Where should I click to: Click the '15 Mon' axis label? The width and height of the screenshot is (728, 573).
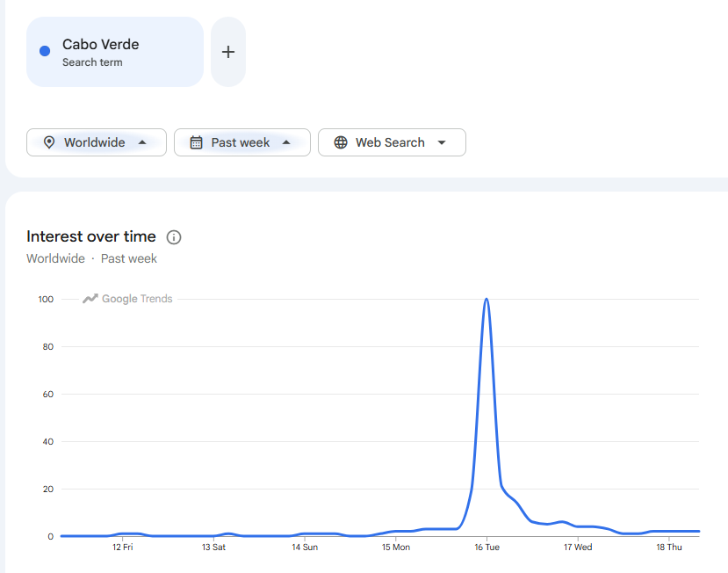coord(395,547)
